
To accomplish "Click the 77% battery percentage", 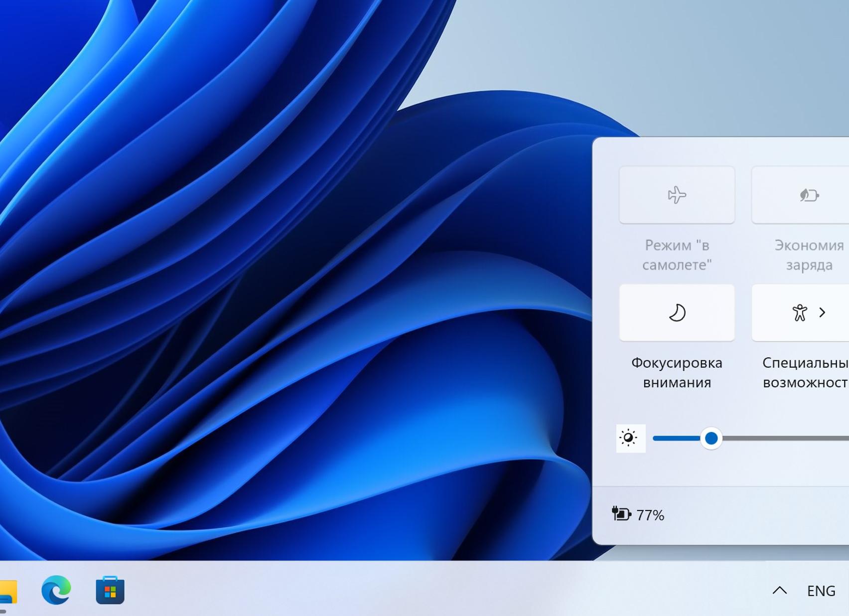I will 650,515.
